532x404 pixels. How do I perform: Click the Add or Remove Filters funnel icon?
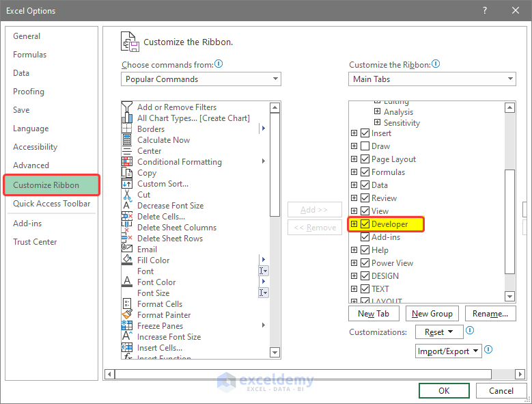127,107
